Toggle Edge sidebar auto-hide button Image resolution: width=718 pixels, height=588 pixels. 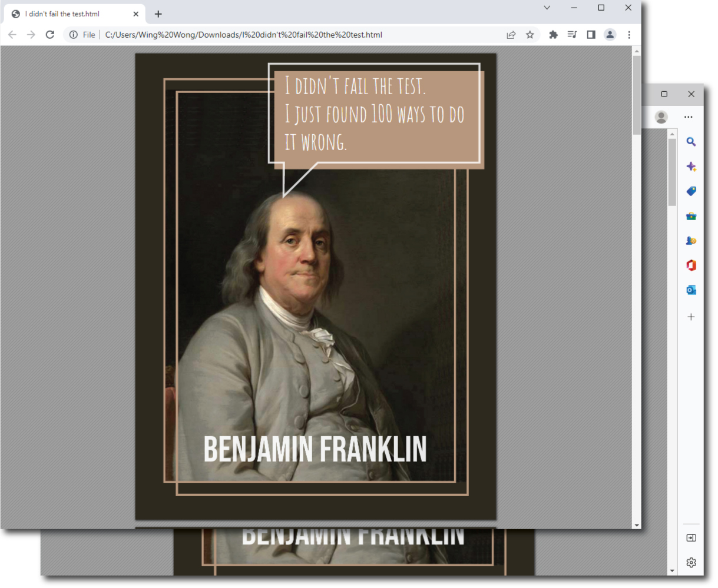tap(691, 538)
